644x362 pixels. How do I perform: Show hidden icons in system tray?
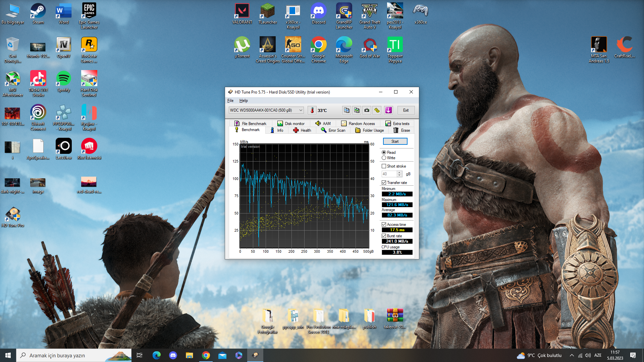[x=572, y=355]
